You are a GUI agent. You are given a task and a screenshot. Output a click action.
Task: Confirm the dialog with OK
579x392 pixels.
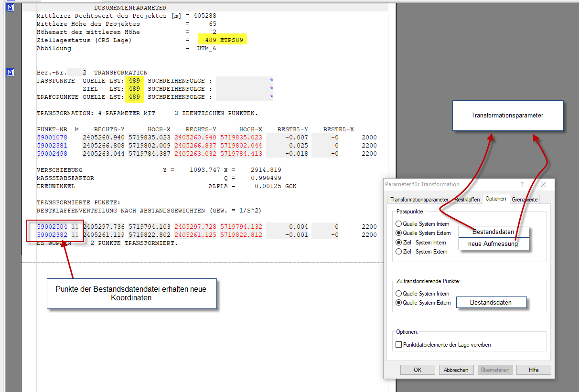pyautogui.click(x=418, y=370)
